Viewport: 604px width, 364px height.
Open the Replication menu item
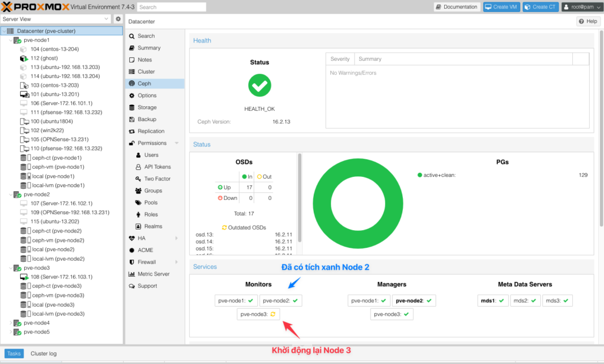pyautogui.click(x=155, y=132)
